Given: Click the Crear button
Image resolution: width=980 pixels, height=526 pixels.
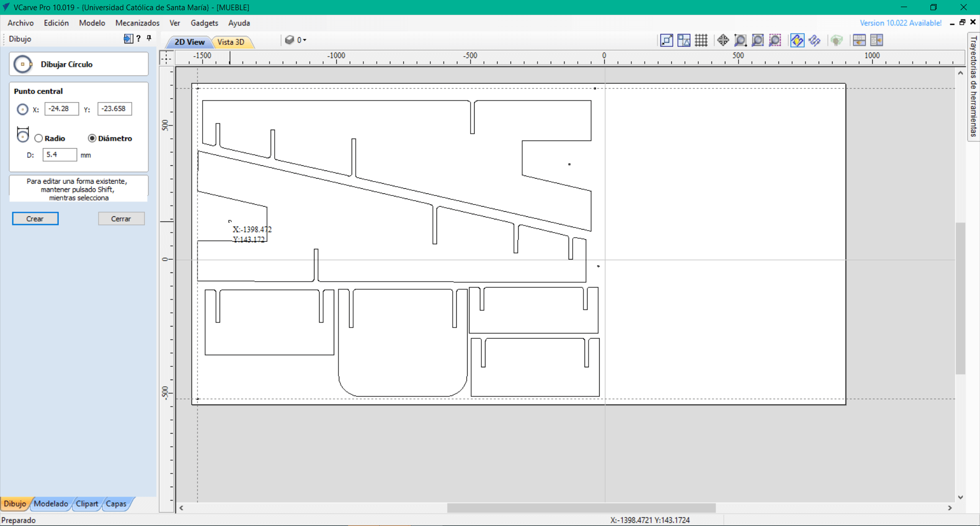Looking at the screenshot, I should coord(35,218).
